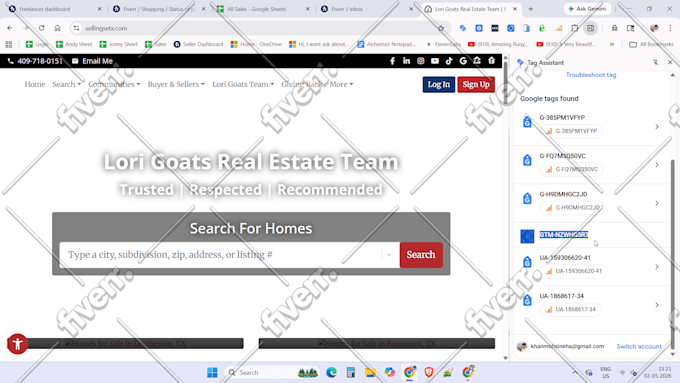Close the Tag Assistant panel
The image size is (680, 383).
point(670,62)
